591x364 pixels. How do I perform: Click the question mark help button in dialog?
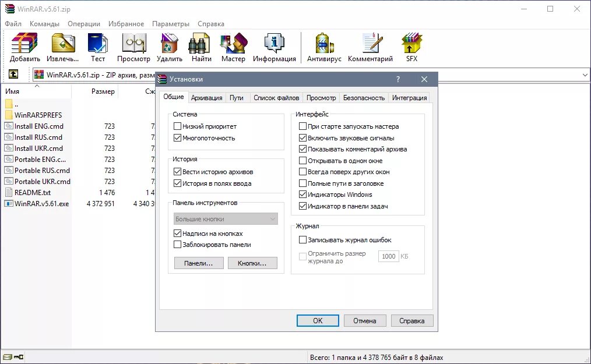point(397,79)
